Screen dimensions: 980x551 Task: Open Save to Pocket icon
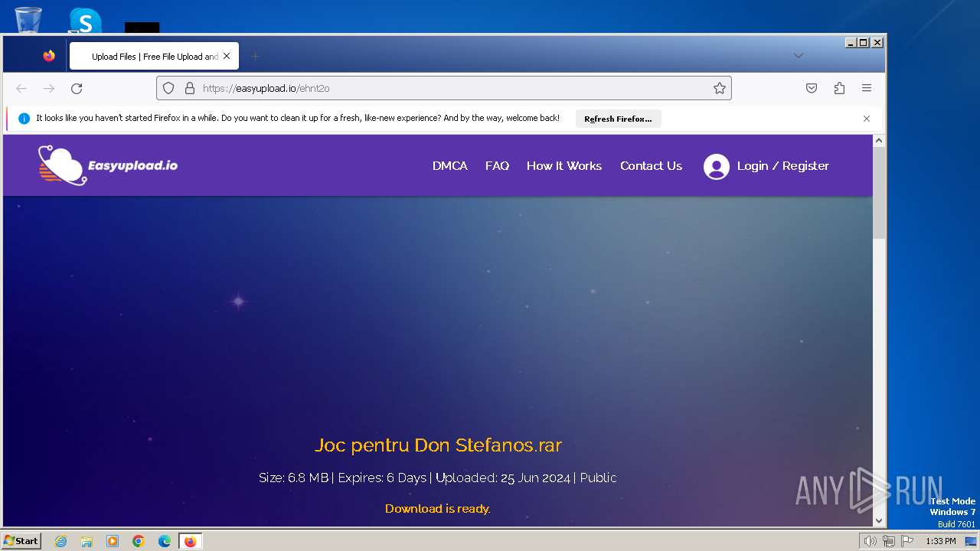(812, 88)
